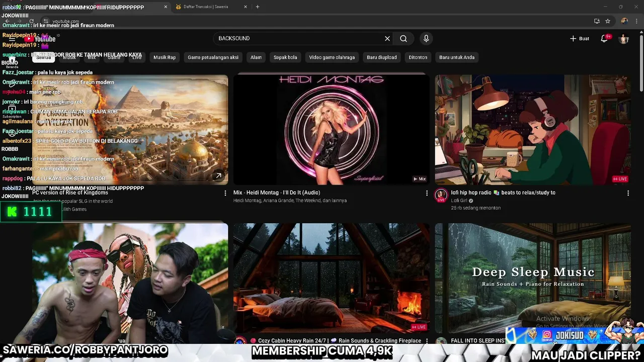Clear the BACKSOUND search query
The width and height of the screenshot is (644, 362).
pyautogui.click(x=387, y=39)
